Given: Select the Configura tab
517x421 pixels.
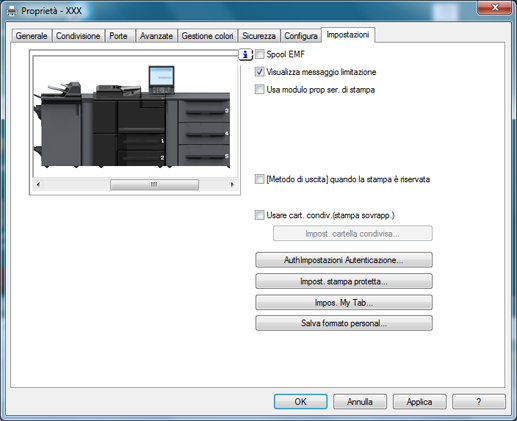Looking at the screenshot, I should [x=301, y=36].
